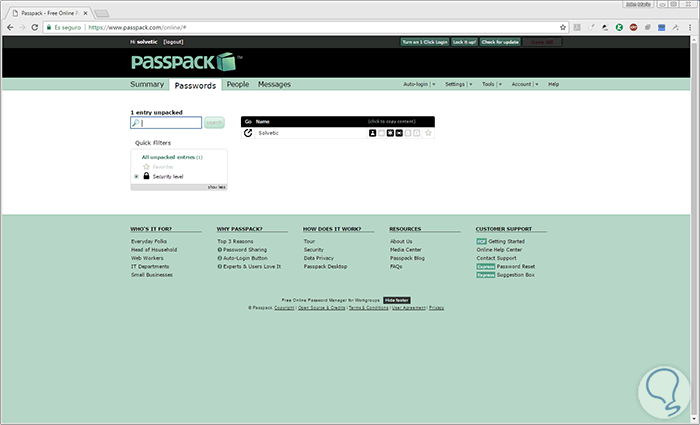Open the Account dropdown menu
700x425 pixels.
pyautogui.click(x=525, y=84)
